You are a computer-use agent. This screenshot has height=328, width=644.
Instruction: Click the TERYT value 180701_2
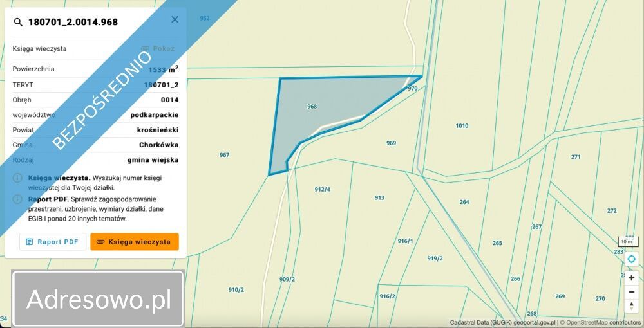(161, 85)
